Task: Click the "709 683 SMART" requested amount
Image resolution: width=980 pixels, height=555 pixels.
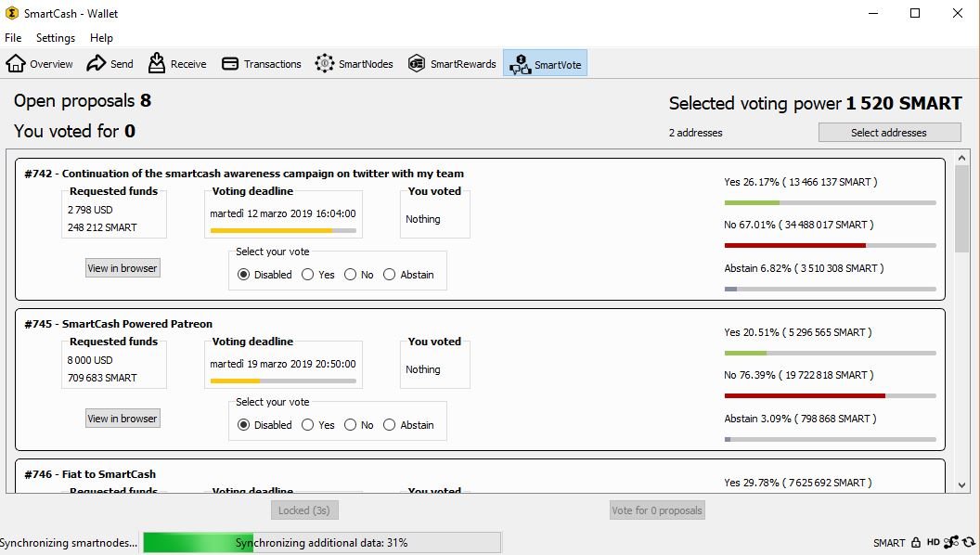Action: tap(102, 378)
